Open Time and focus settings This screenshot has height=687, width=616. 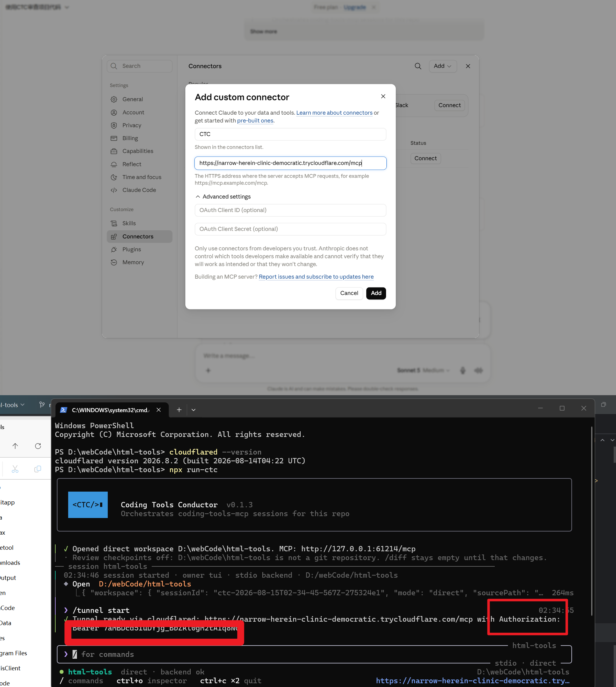pyautogui.click(x=139, y=177)
